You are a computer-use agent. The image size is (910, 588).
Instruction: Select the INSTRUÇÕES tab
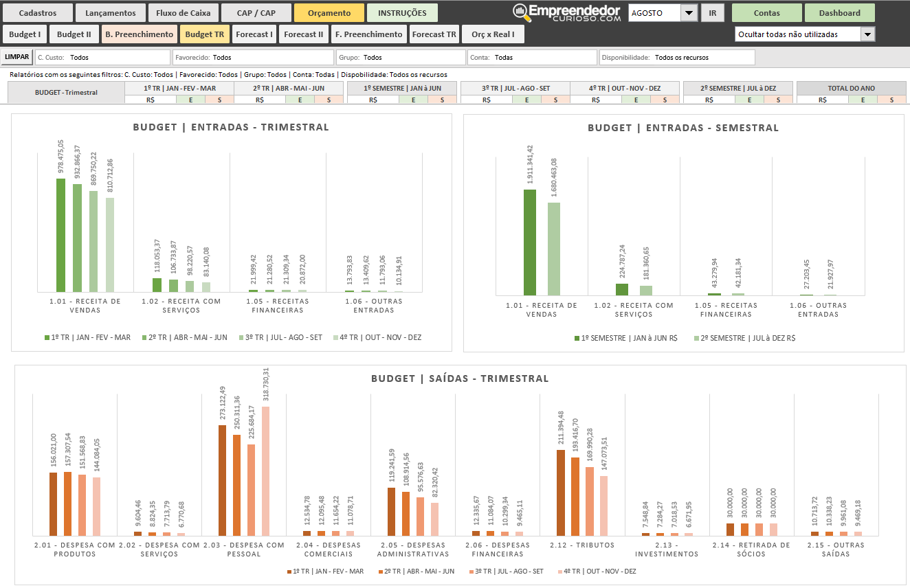click(402, 13)
